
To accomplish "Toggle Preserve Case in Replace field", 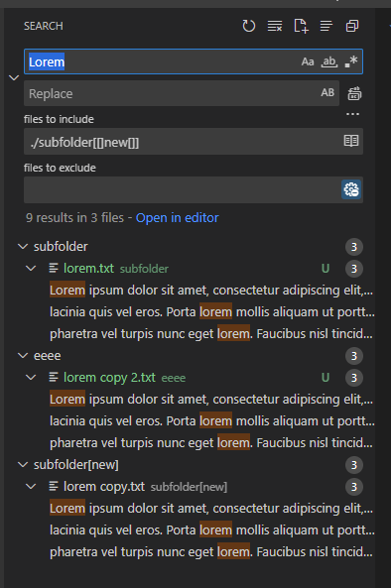I will point(327,92).
